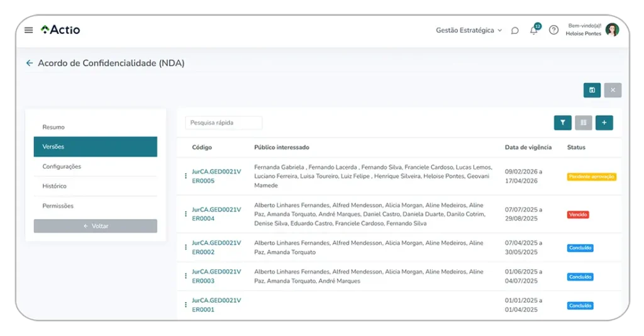Open the Histórico side menu item
Image resolution: width=644 pixels, height=336 pixels.
tap(54, 186)
